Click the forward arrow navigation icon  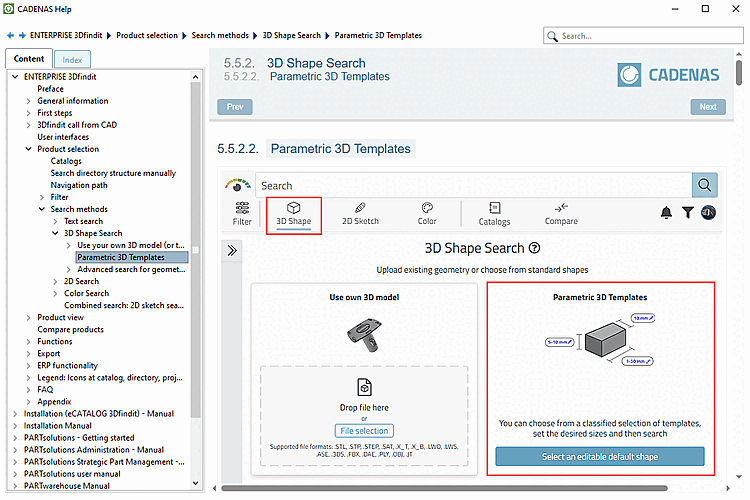pos(22,35)
